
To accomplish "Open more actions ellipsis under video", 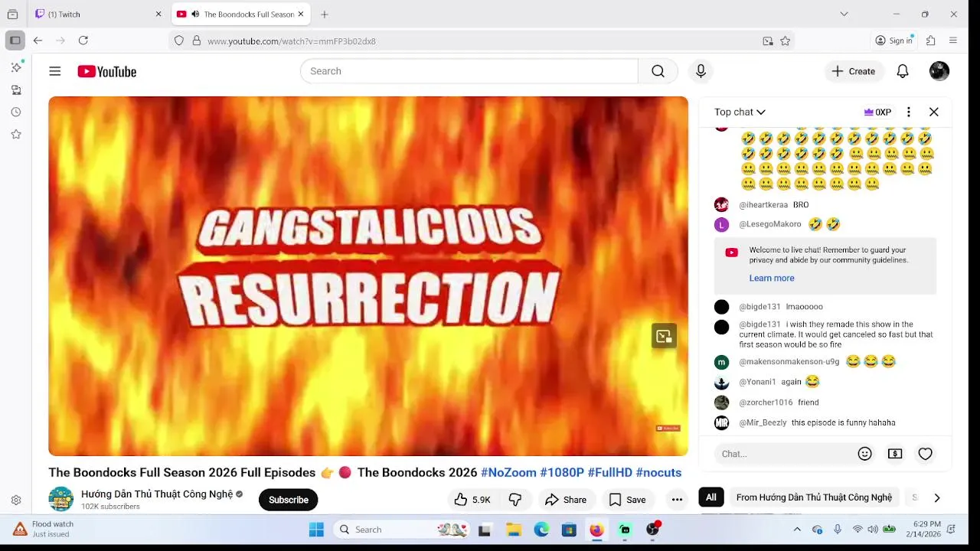I will point(677,500).
